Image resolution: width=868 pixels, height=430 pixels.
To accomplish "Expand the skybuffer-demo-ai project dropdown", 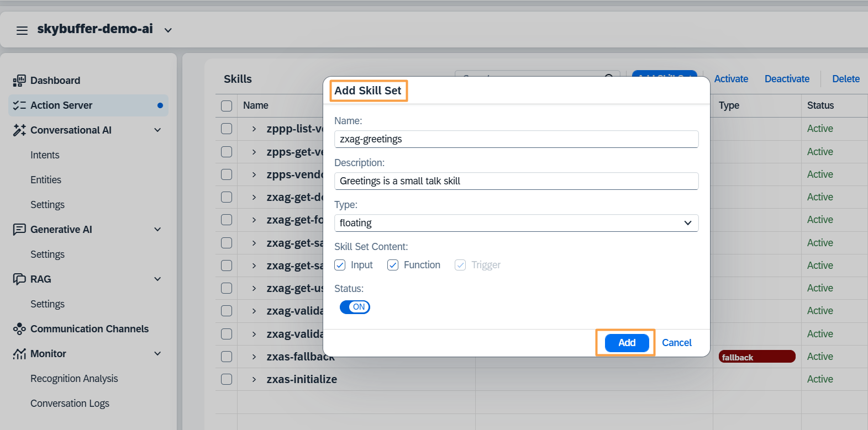I will (x=168, y=30).
